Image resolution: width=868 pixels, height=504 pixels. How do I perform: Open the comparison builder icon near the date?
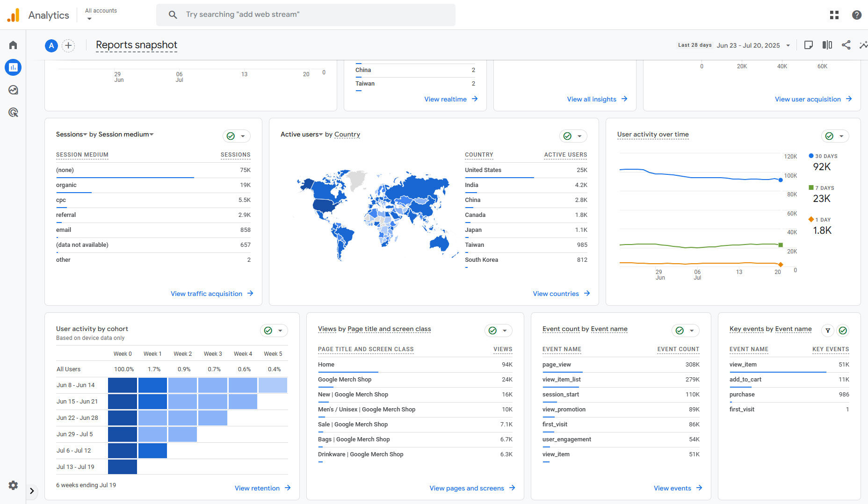[827, 45]
